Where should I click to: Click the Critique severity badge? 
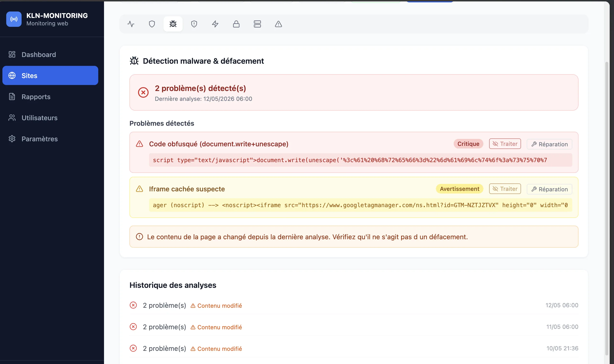[468, 144]
